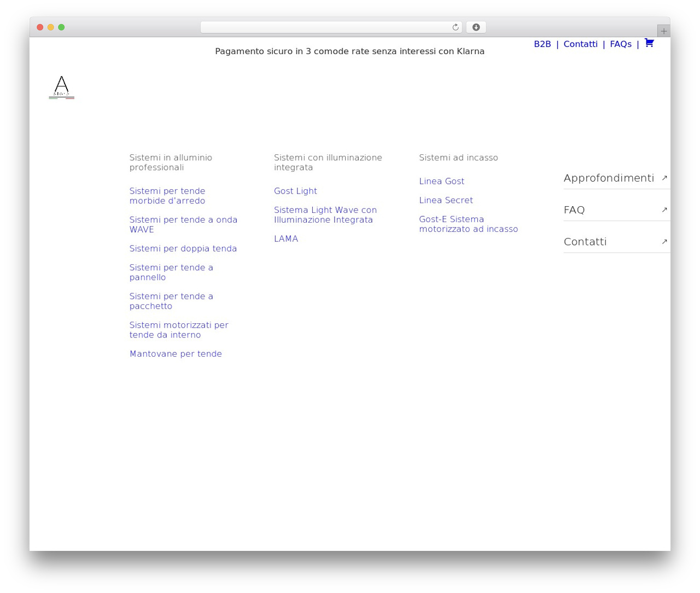Click heading Sistemi con illuminazione integrata
This screenshot has height=593, width=700.
point(328,162)
